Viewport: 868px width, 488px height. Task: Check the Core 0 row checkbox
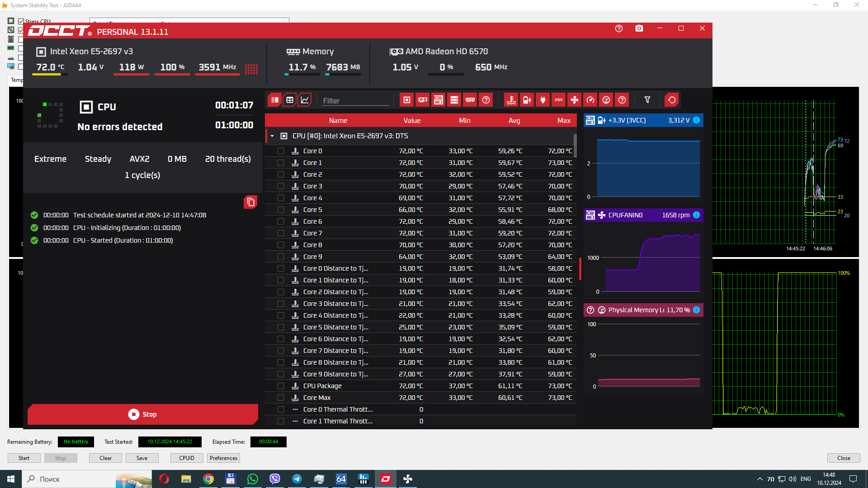(x=281, y=151)
